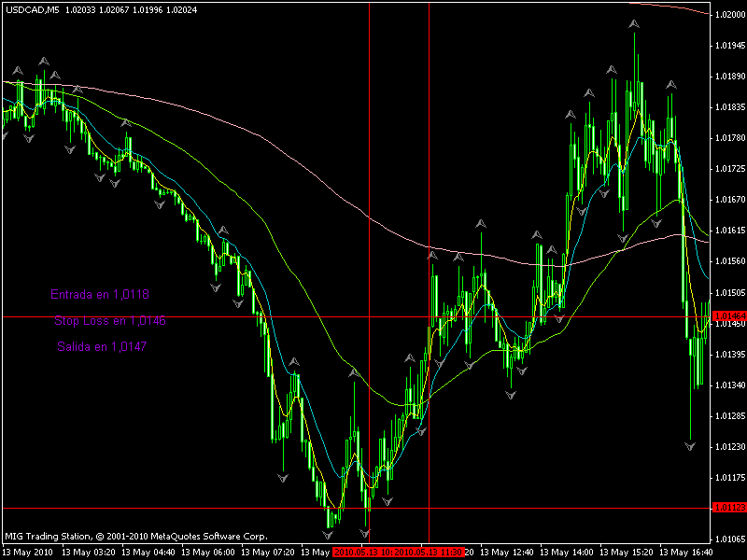Viewport: 747px width, 560px height.
Task: Click the '13 May 2010' date label
Action: 30,552
